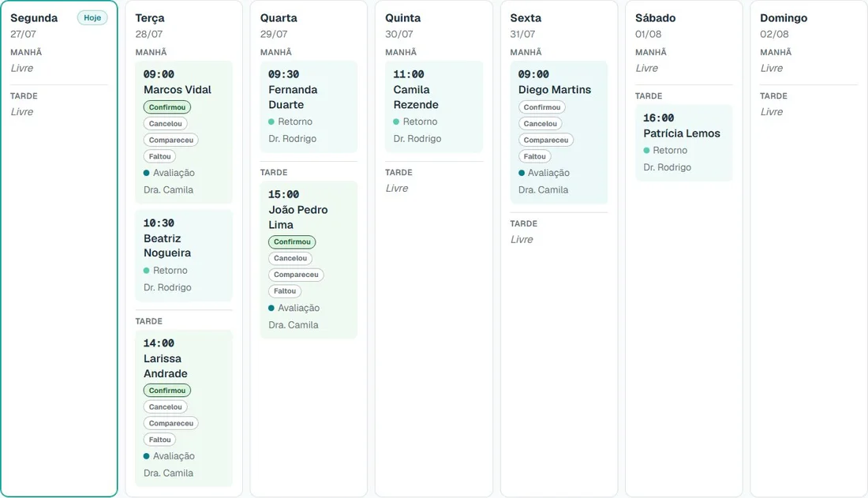Mark Marcos Vidal as Faltou

tap(159, 156)
